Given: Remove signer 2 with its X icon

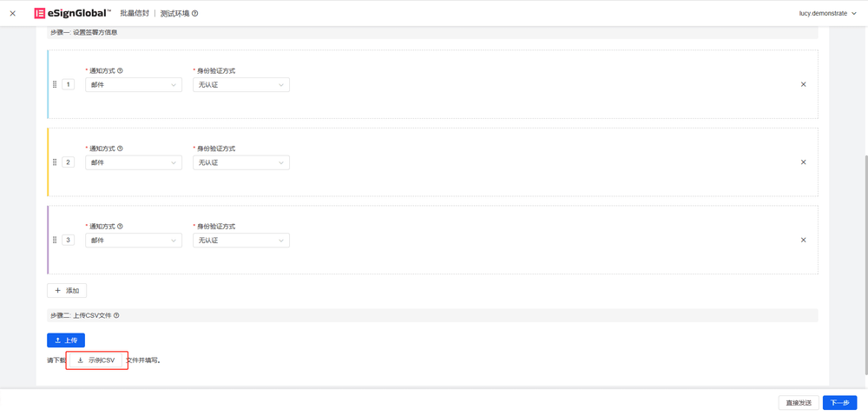Looking at the screenshot, I should 803,162.
